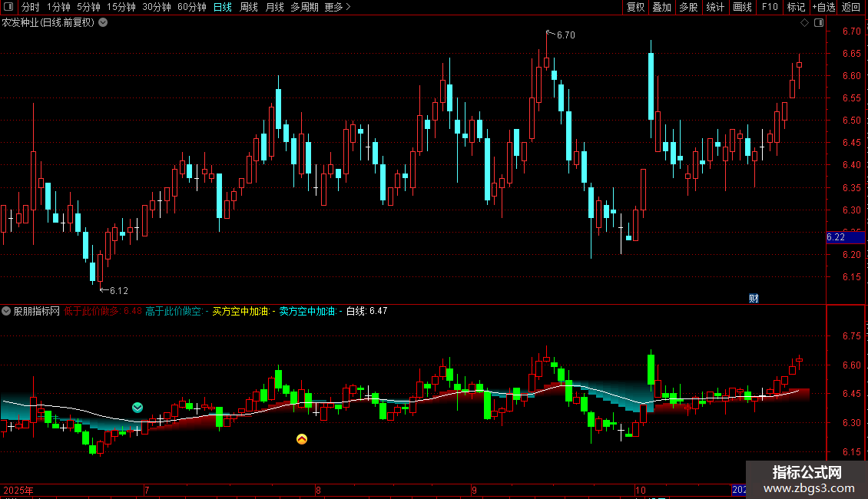Open the 复权 adjustment menu
Viewport: 868px width, 499px height.
[635, 7]
